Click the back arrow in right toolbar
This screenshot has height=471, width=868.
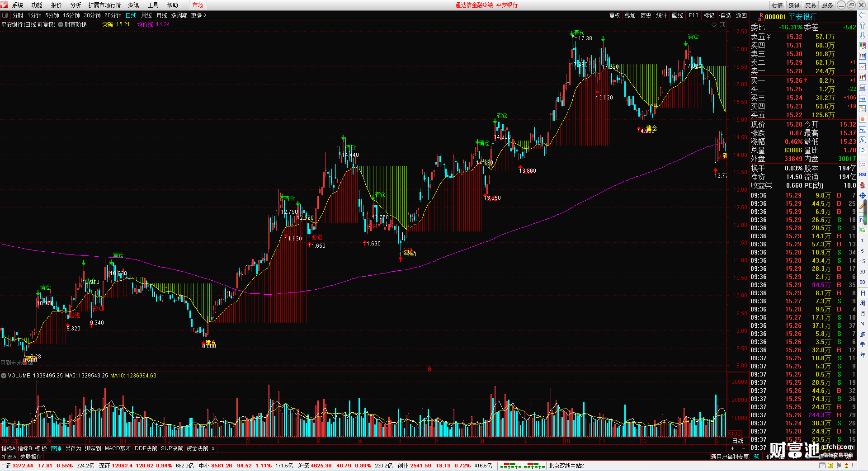[x=863, y=15]
